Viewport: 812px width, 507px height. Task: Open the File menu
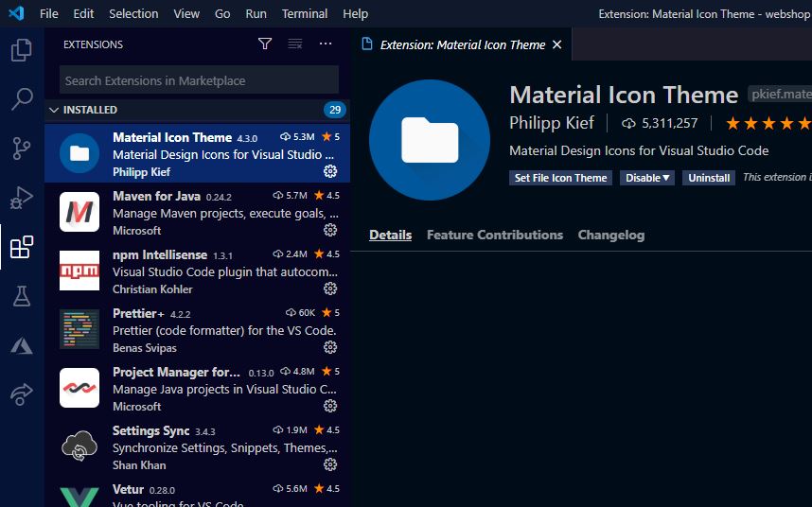[48, 13]
